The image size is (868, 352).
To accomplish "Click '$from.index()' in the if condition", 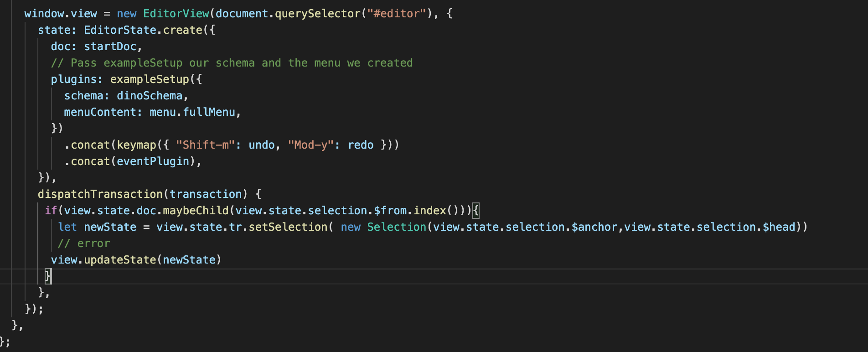I will click(416, 210).
